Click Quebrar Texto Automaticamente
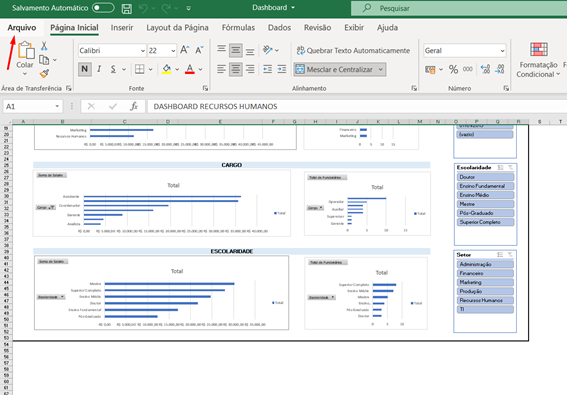The image size is (567, 395). [x=353, y=51]
